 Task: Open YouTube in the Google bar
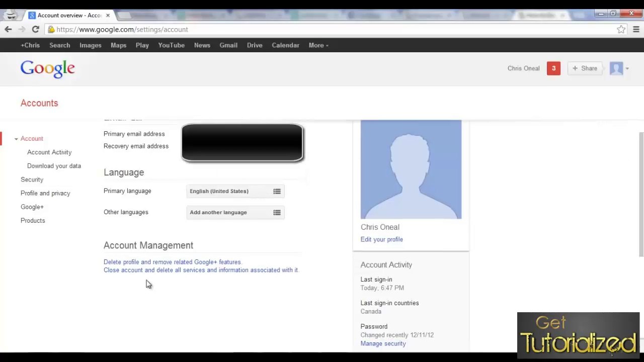pyautogui.click(x=172, y=45)
